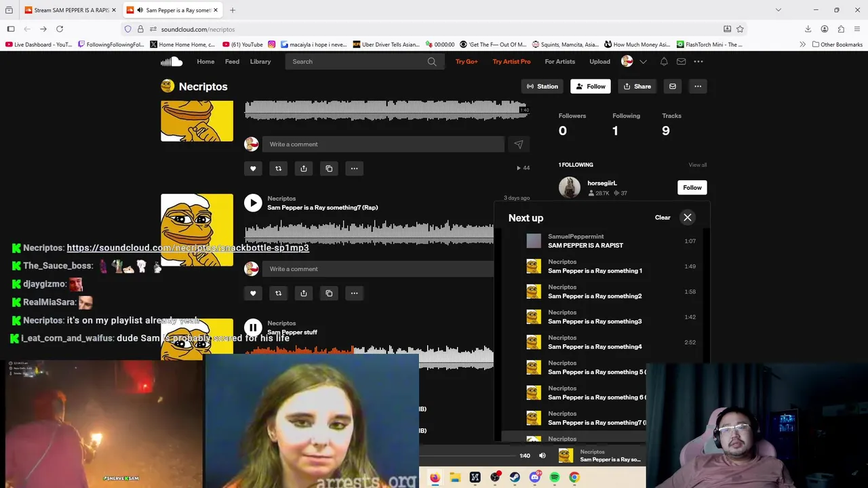
Task: Go forward in browser history
Action: click(x=43, y=29)
